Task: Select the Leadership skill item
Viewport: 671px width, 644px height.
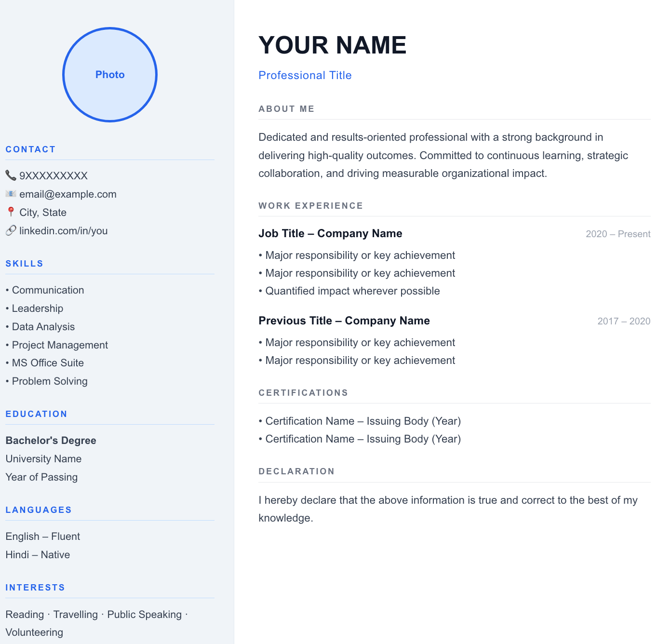Action: tap(35, 309)
